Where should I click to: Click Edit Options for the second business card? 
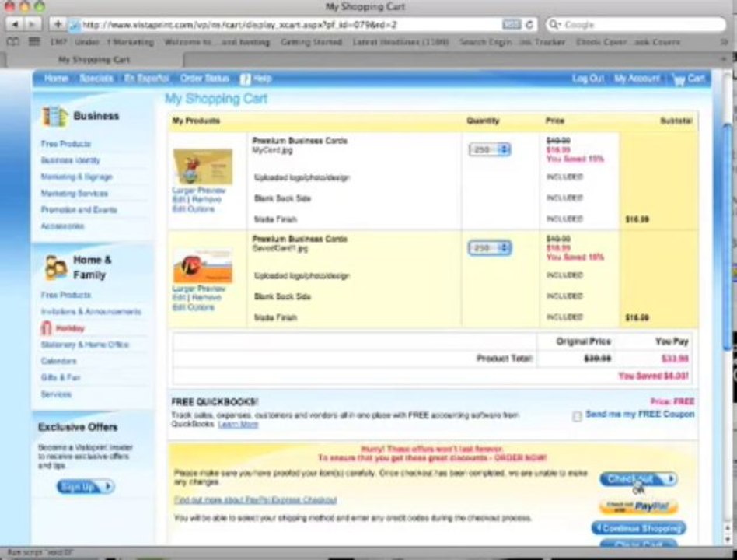pos(193,307)
